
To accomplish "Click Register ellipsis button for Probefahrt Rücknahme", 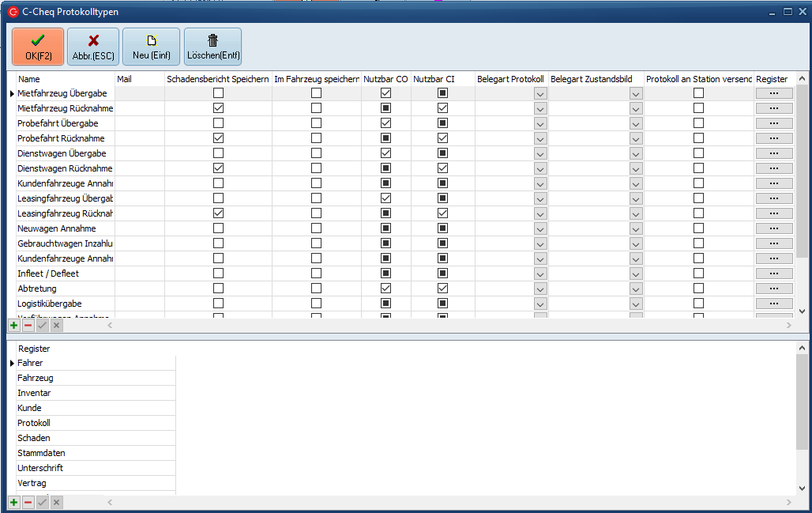I will (x=774, y=138).
